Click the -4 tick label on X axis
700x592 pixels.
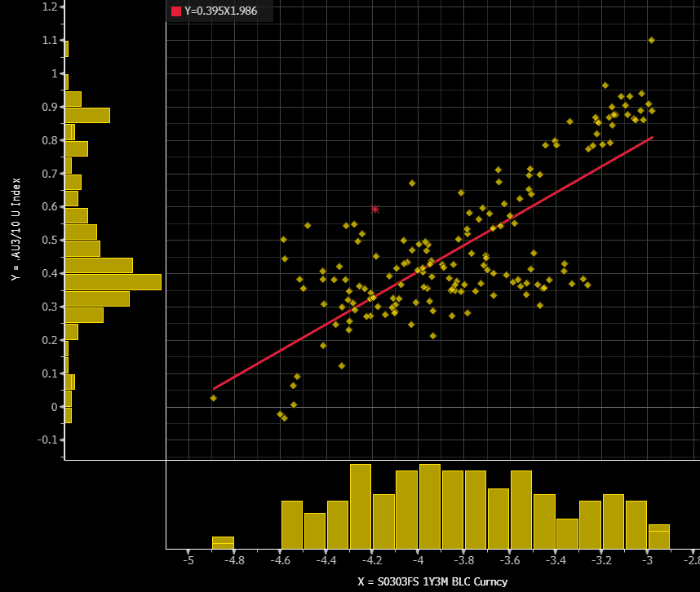click(418, 561)
